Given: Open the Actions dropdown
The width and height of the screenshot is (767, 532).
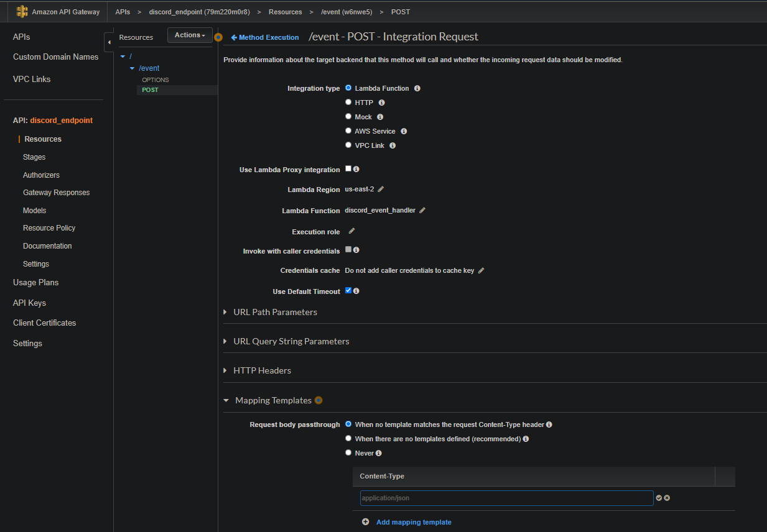Looking at the screenshot, I should click(190, 35).
